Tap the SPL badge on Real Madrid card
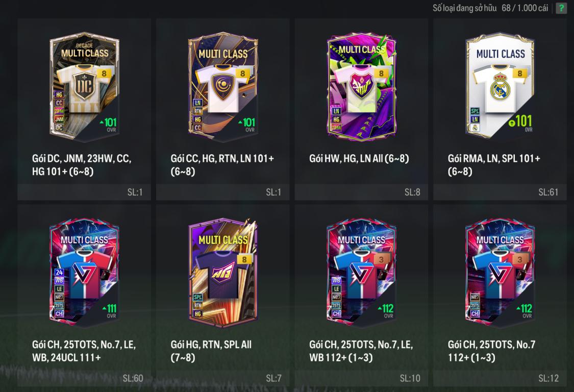574x392 pixels. (x=475, y=111)
